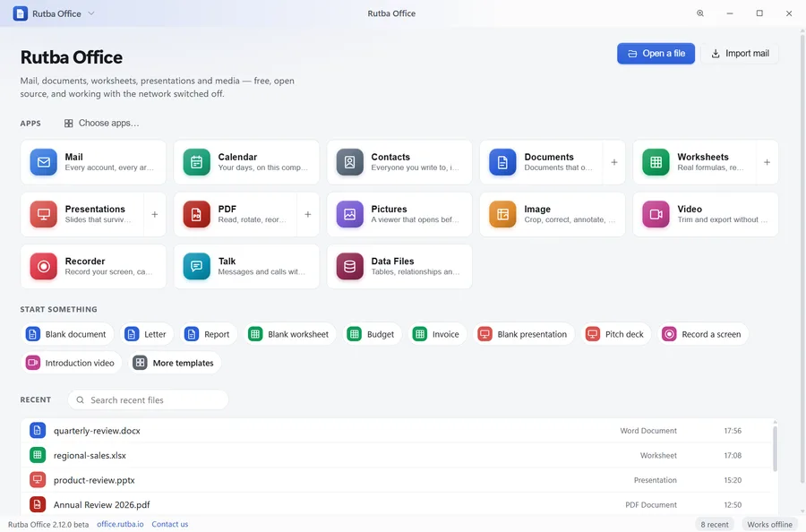Open regional-sales.xlsx from recent list

click(396, 455)
